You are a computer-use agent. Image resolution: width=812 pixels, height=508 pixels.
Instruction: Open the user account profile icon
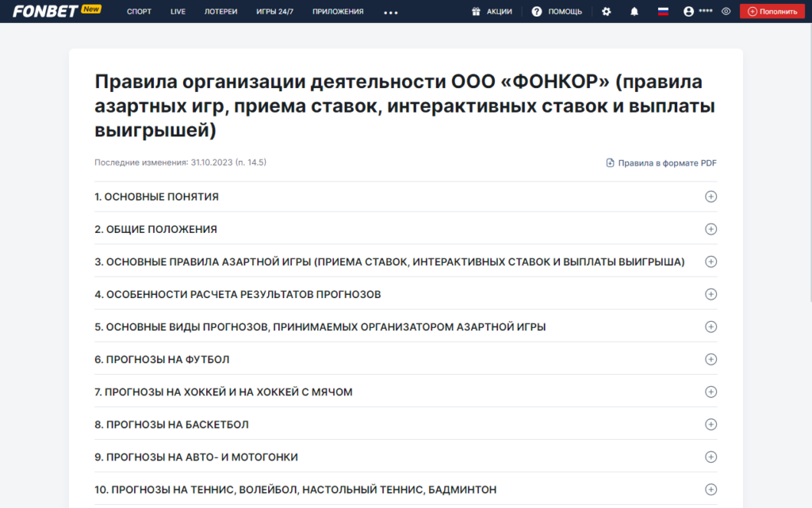click(688, 11)
